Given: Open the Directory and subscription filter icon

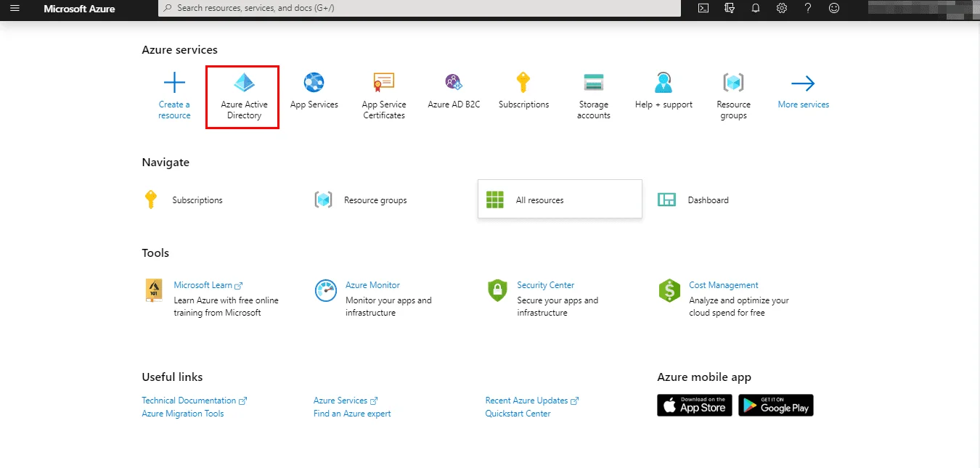Looking at the screenshot, I should click(730, 8).
